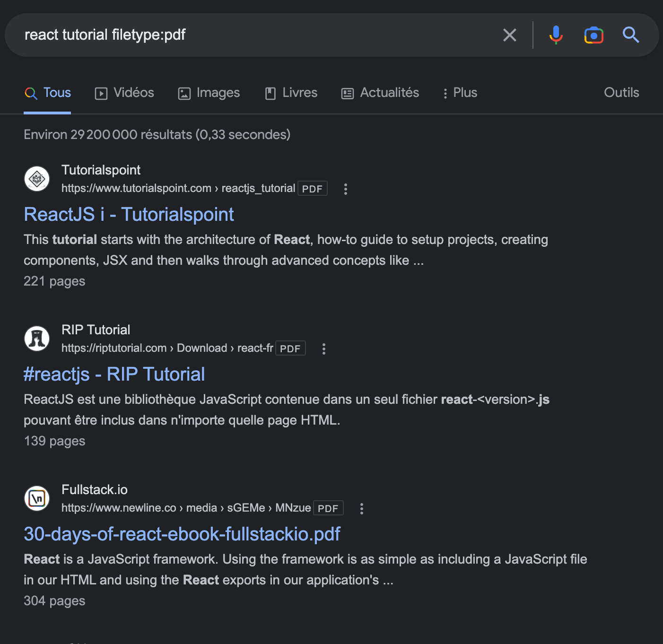Open the options menu for the Fullstack.io result
The width and height of the screenshot is (663, 644).
click(362, 509)
